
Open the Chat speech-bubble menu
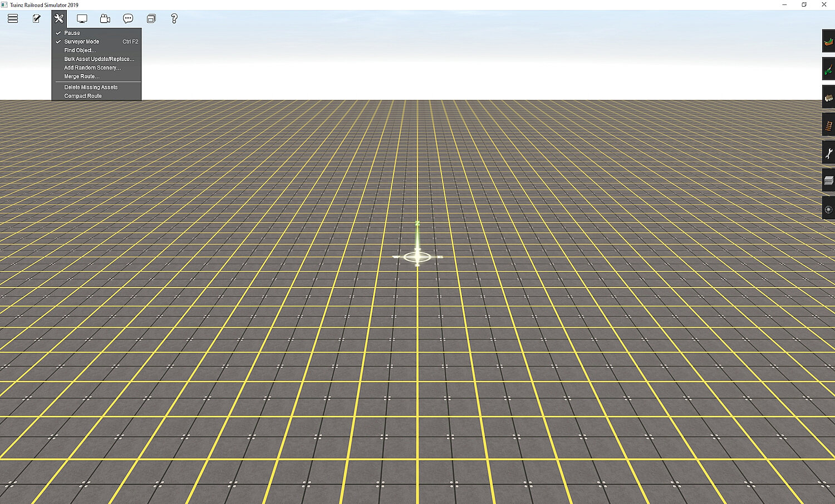(128, 18)
